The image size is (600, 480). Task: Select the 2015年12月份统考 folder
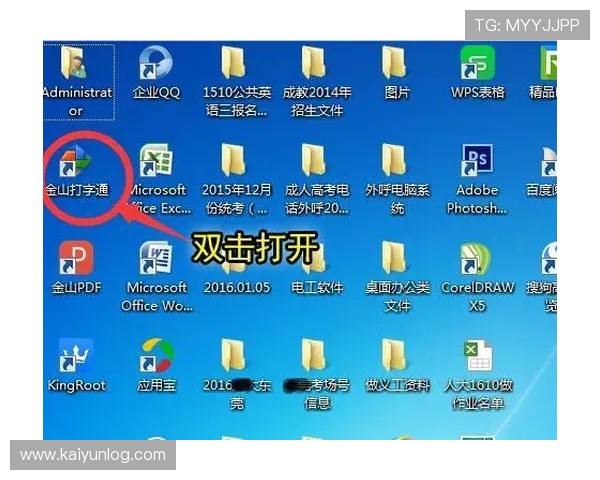(x=233, y=160)
